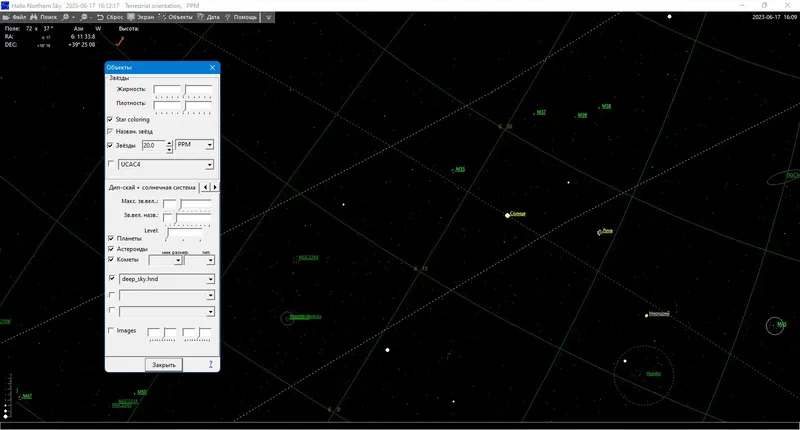Image resolution: width=800 pixels, height=430 pixels.
Task: Open the Экран screen menu
Action: coord(141,17)
